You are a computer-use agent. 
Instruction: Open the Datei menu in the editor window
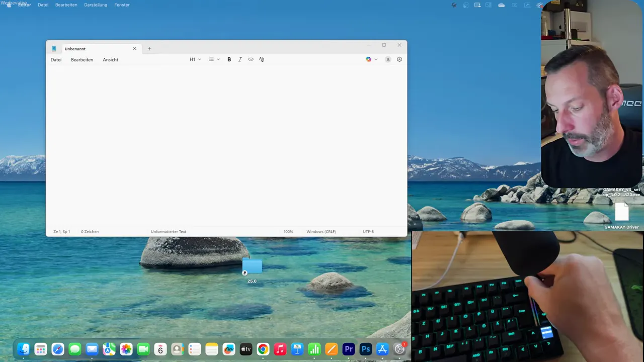(x=56, y=60)
